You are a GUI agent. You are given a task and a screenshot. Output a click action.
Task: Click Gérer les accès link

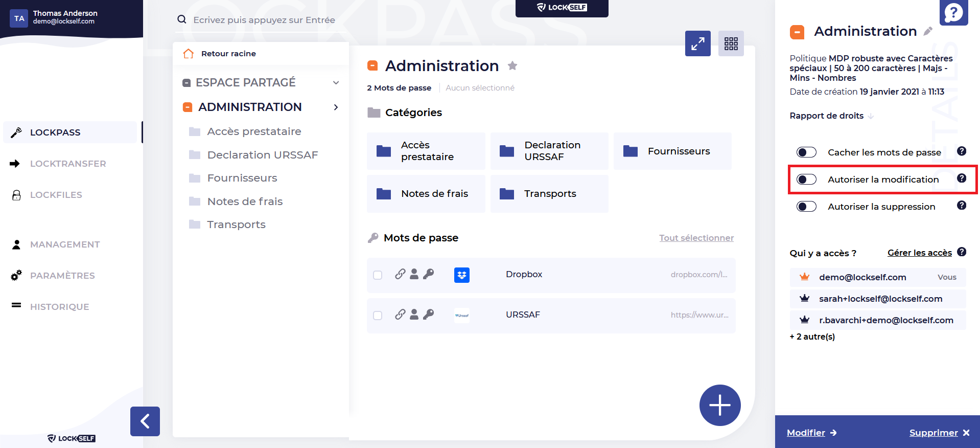[x=919, y=253]
